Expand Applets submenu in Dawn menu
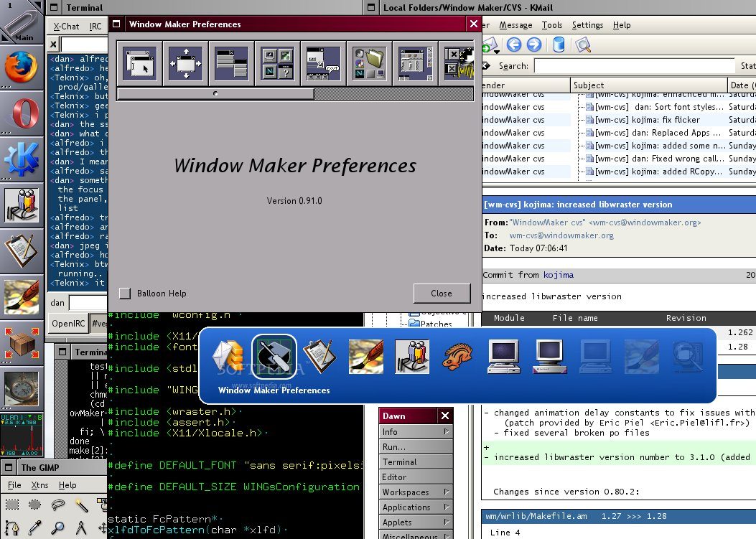Image resolution: width=756 pixels, height=539 pixels. tap(416, 522)
